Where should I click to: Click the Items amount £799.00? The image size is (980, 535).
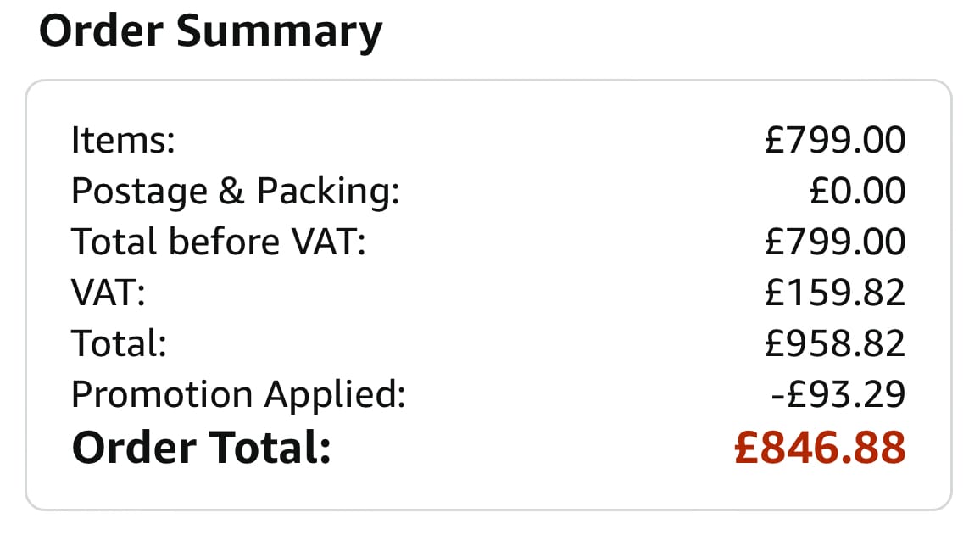pyautogui.click(x=835, y=139)
